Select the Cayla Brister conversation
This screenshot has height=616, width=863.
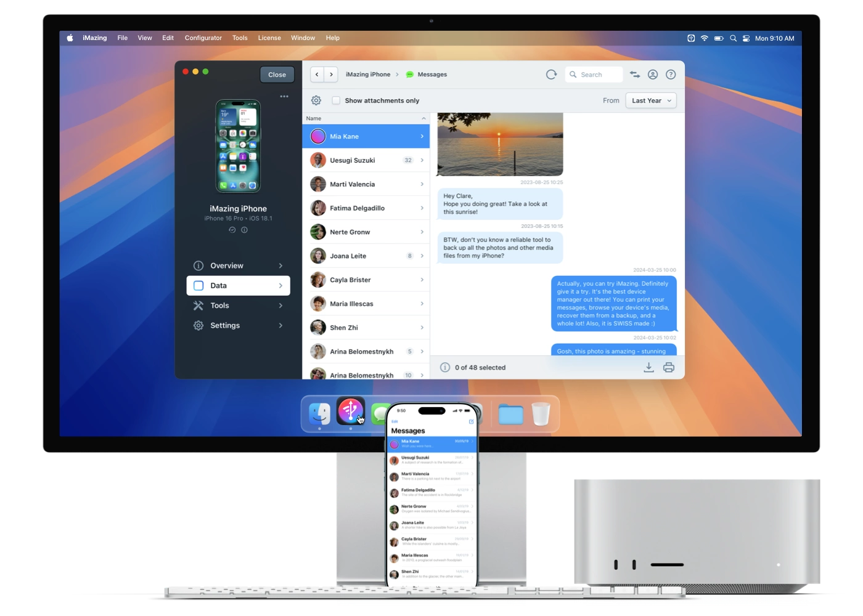click(366, 280)
